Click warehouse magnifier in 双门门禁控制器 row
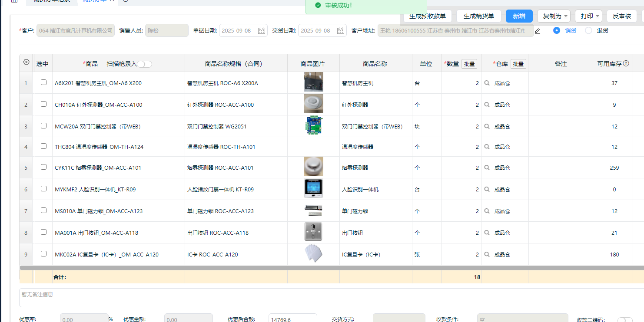 pyautogui.click(x=487, y=126)
